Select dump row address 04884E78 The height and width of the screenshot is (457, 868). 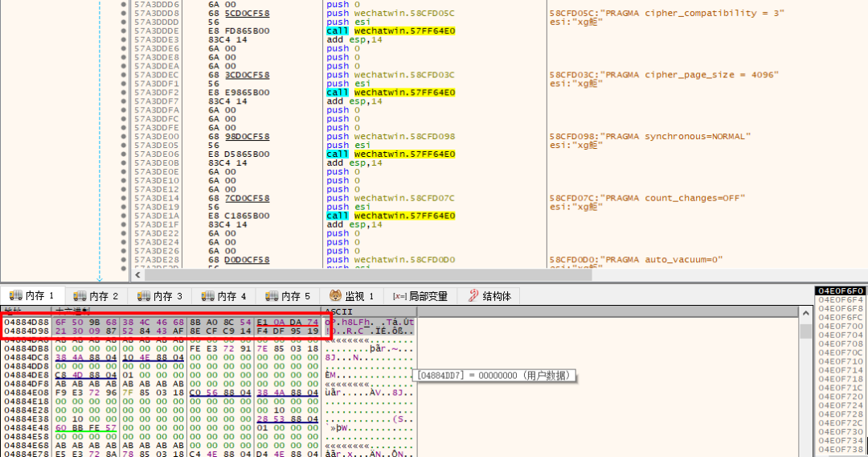tap(27, 455)
